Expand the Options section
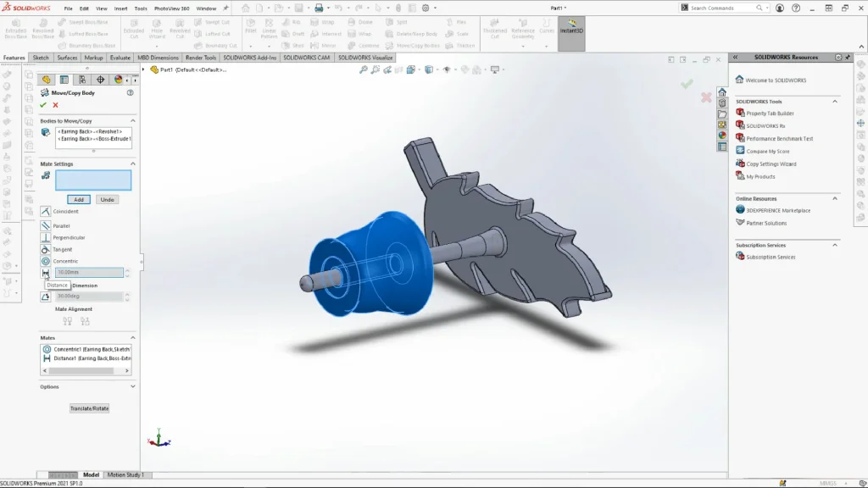 [133, 386]
